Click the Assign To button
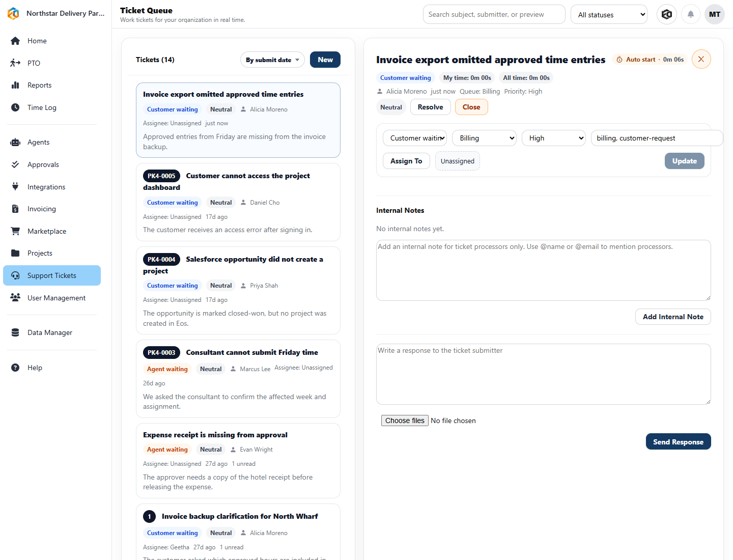The width and height of the screenshot is (733, 560). (406, 161)
